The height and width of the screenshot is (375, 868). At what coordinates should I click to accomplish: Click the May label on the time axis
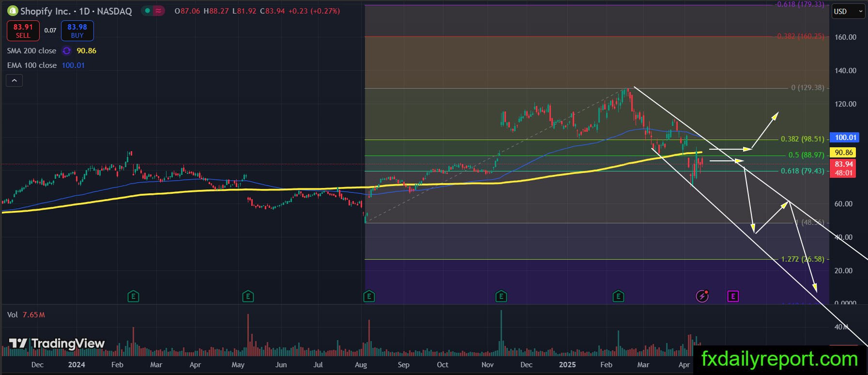[238, 365]
